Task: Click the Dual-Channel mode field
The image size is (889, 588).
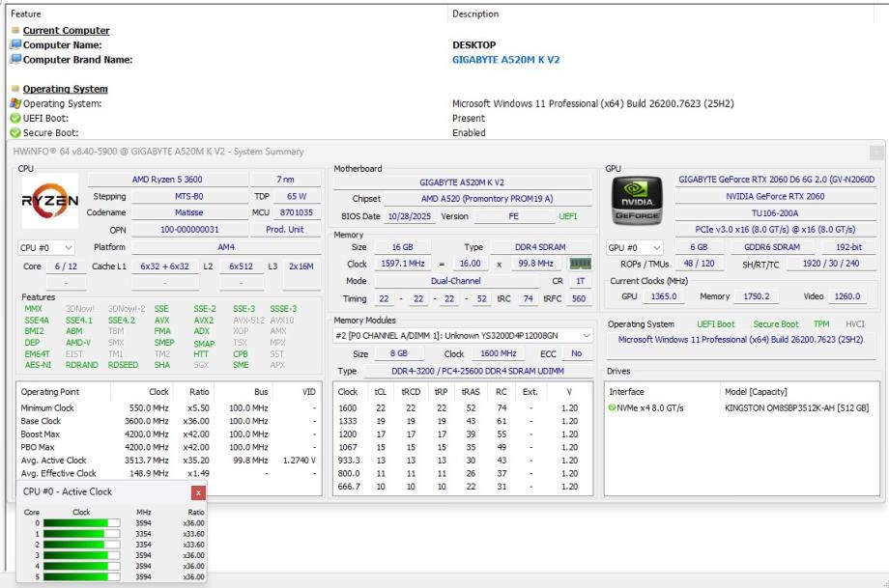Action: tap(455, 281)
